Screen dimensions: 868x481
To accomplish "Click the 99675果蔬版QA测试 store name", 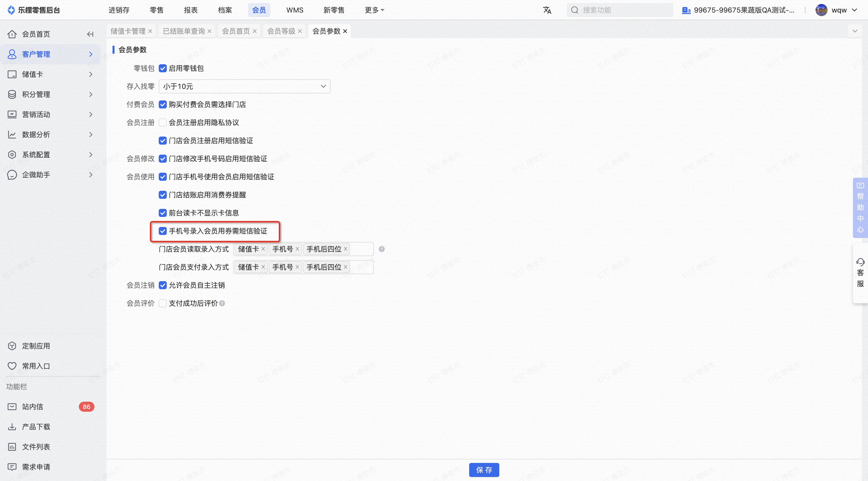I will 744,10.
